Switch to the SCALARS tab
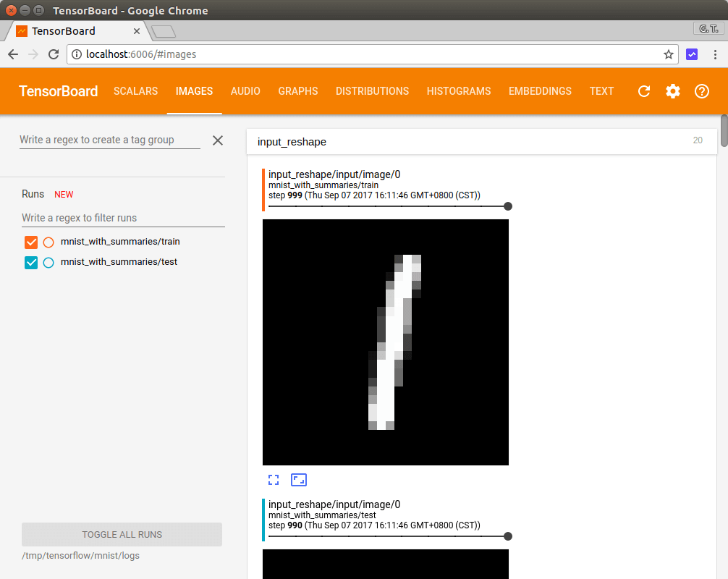Viewport: 728px width, 579px height. [135, 91]
